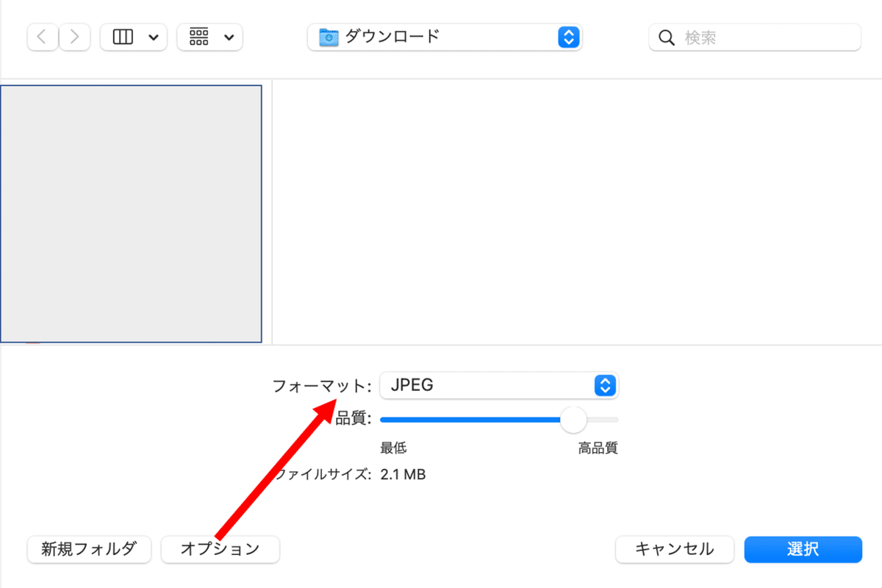This screenshot has height=588, width=882.
Task: Click the ダウンロード folder icon
Action: pyautogui.click(x=329, y=37)
